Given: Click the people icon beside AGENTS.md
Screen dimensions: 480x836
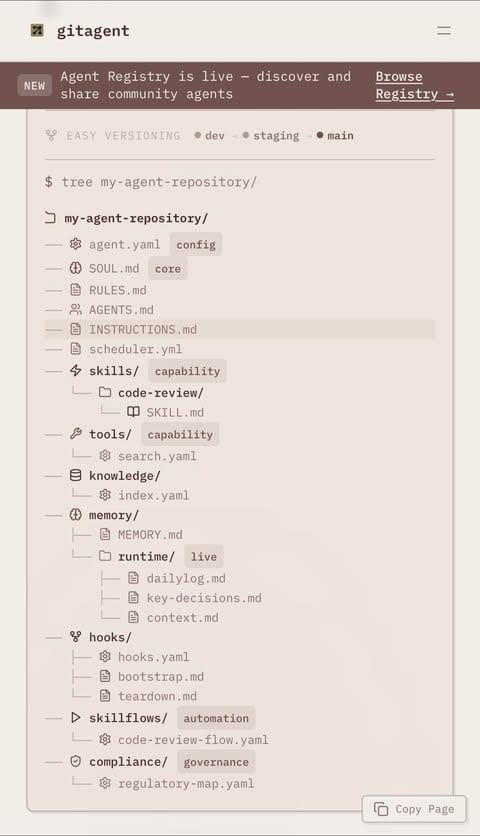Looking at the screenshot, I should 76,309.
